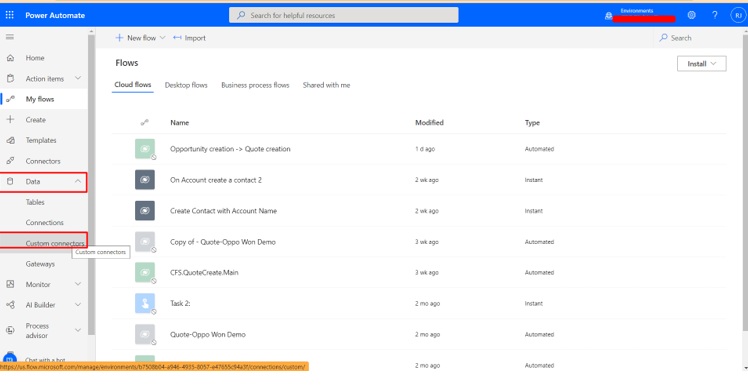Switch to the Shared with me tab

326,85
